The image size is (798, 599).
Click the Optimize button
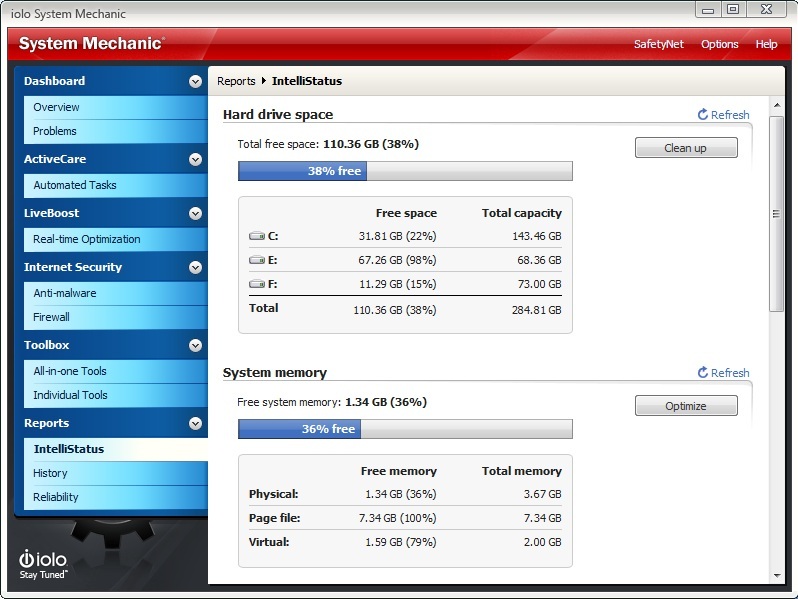[x=686, y=406]
